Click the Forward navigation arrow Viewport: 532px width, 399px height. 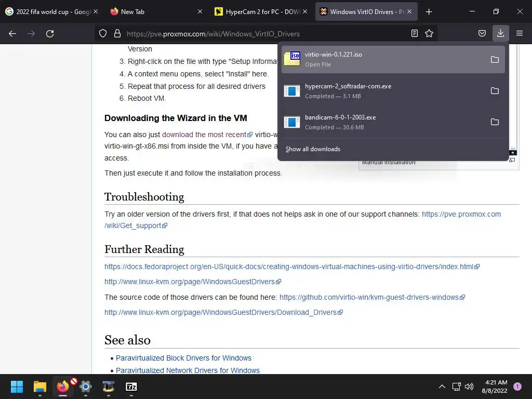pyautogui.click(x=31, y=34)
